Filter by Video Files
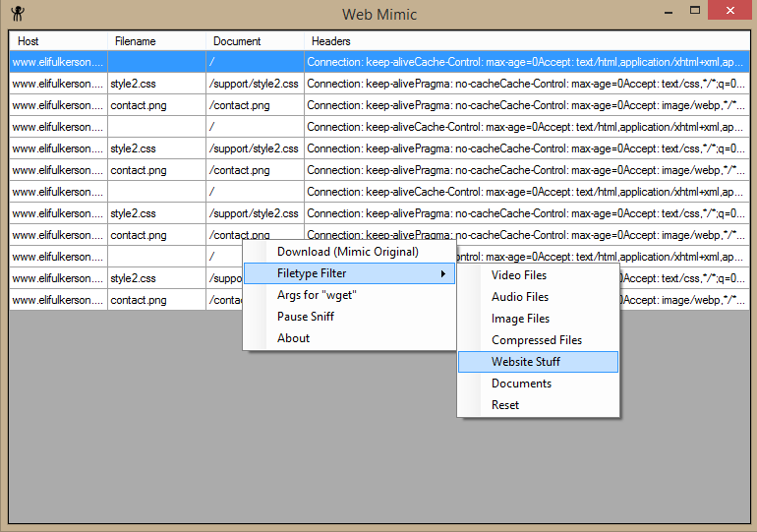Viewport: 757px width, 532px height. 519,275
